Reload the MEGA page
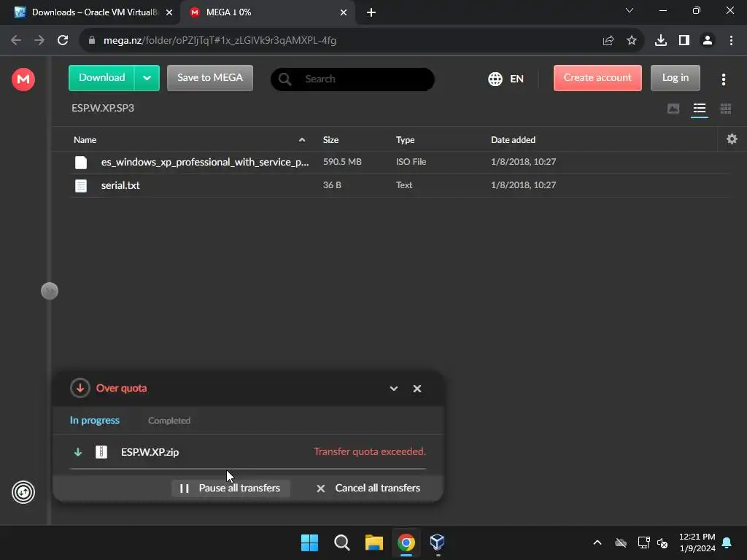Screen dimensions: 747x560 point(63,41)
